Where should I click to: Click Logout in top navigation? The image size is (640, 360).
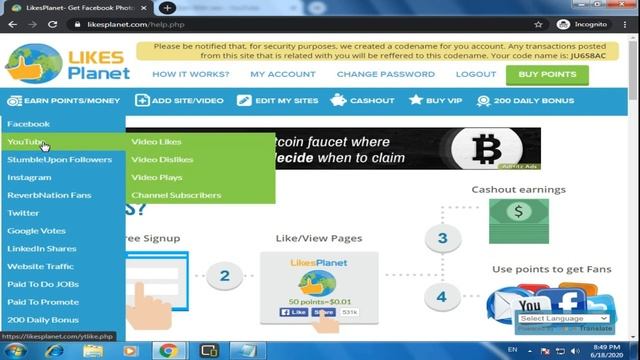point(476,74)
